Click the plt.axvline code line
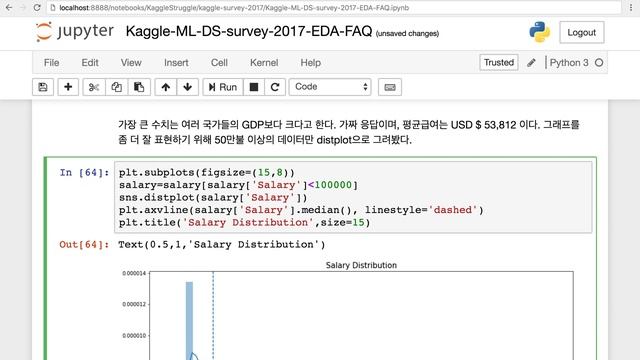The image size is (640, 360). pos(301,210)
